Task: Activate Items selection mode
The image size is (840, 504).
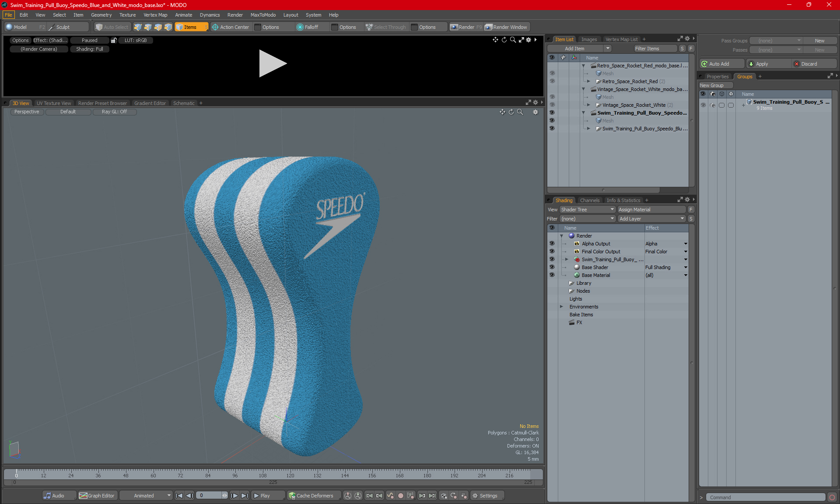Action: [x=191, y=27]
